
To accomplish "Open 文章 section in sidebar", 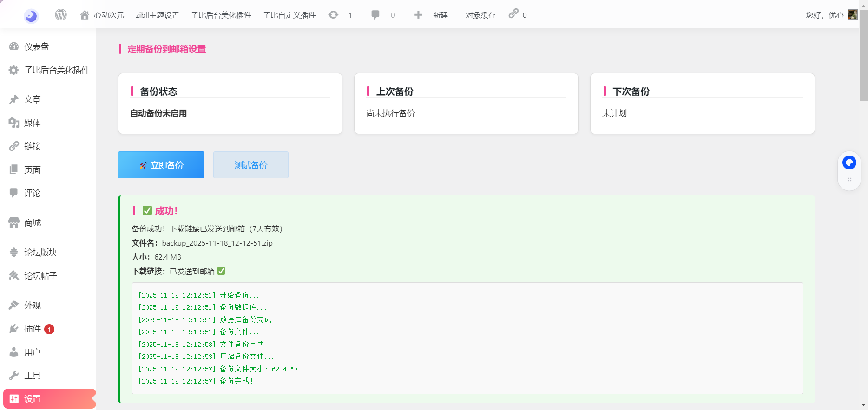I will (x=33, y=99).
